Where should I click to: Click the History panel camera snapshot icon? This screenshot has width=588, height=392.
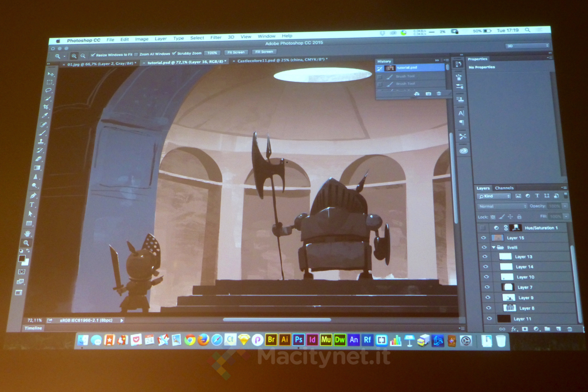[x=429, y=94]
